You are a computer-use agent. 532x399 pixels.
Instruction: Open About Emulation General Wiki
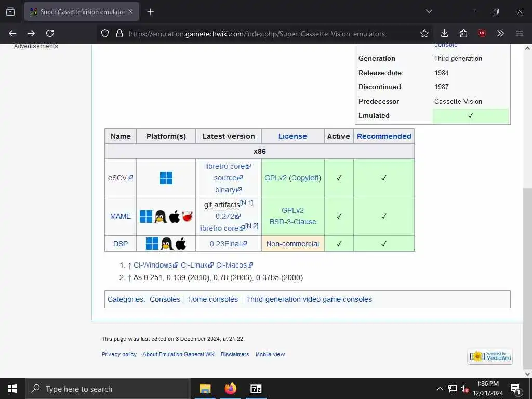click(x=179, y=354)
